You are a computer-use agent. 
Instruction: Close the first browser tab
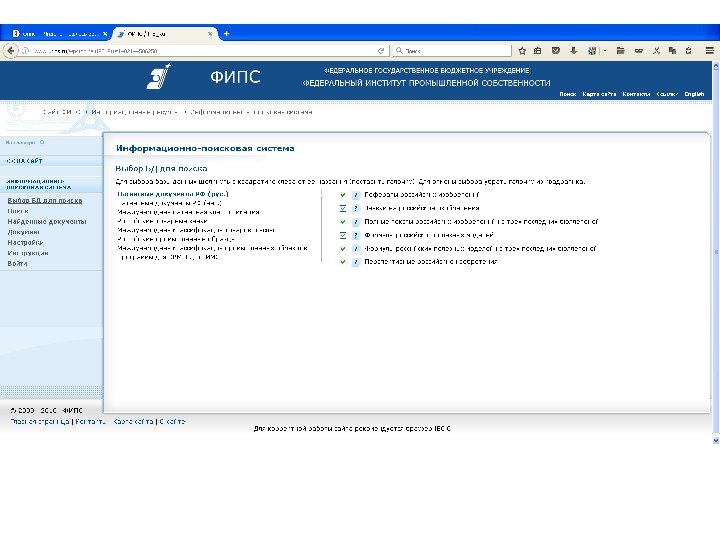tap(105, 34)
